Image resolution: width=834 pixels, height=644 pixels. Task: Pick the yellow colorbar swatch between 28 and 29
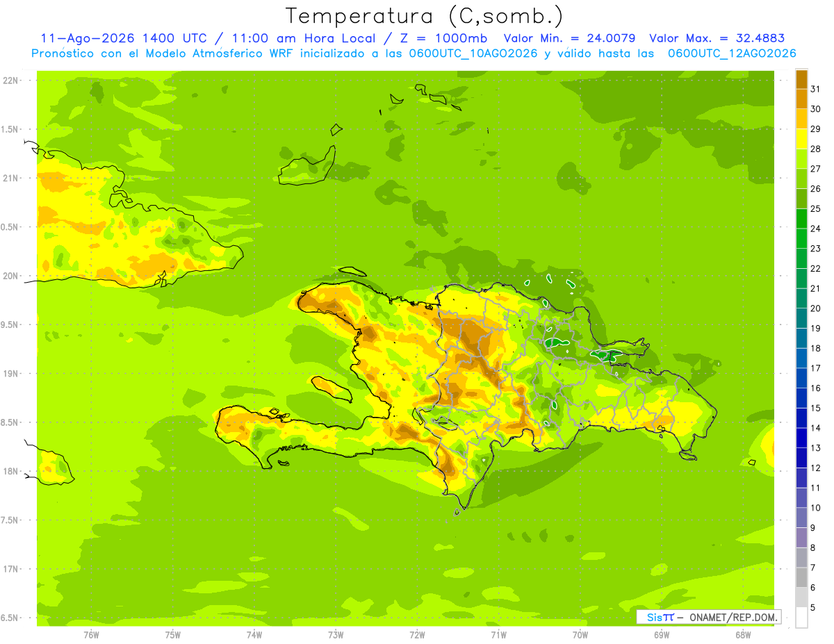pyautogui.click(x=801, y=139)
